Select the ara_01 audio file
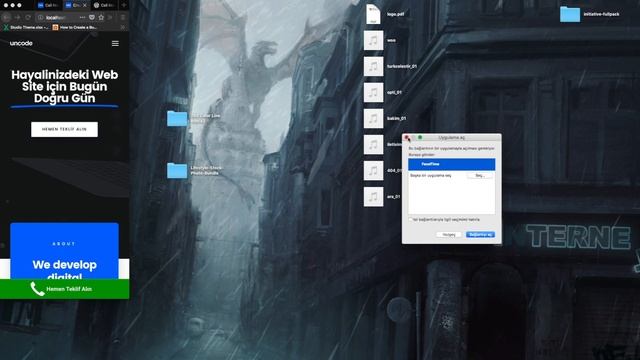Image resolution: width=640 pixels, height=360 pixels. click(x=373, y=197)
